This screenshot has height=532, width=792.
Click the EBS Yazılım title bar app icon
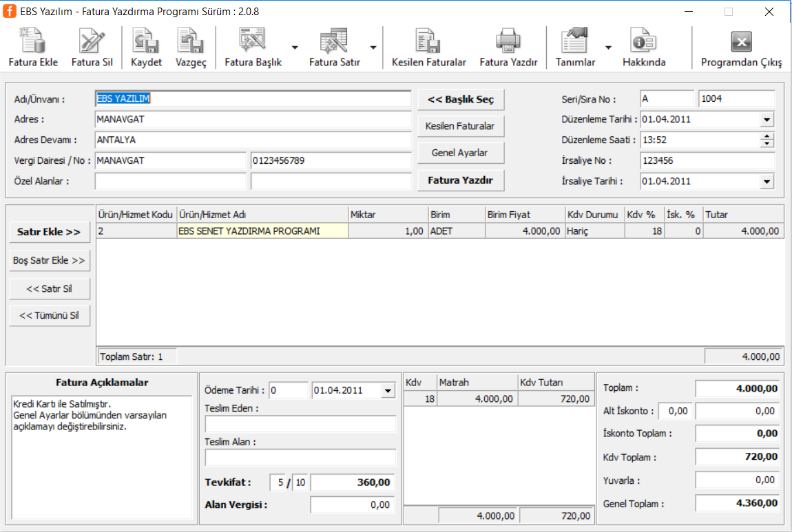(x=10, y=11)
